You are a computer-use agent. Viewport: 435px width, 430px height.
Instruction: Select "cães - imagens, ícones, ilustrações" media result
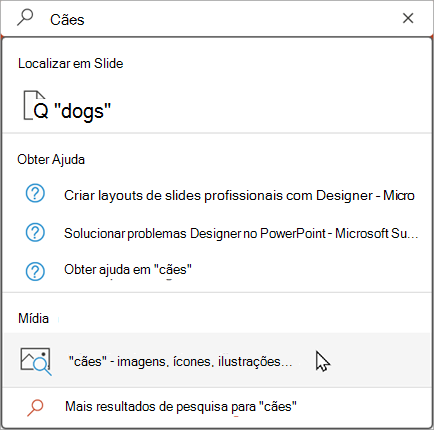217,361
